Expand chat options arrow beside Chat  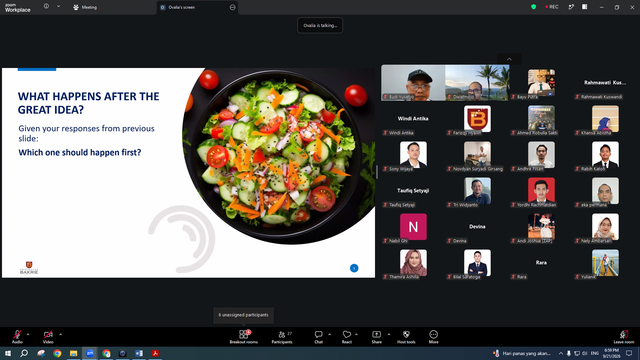click(x=329, y=334)
